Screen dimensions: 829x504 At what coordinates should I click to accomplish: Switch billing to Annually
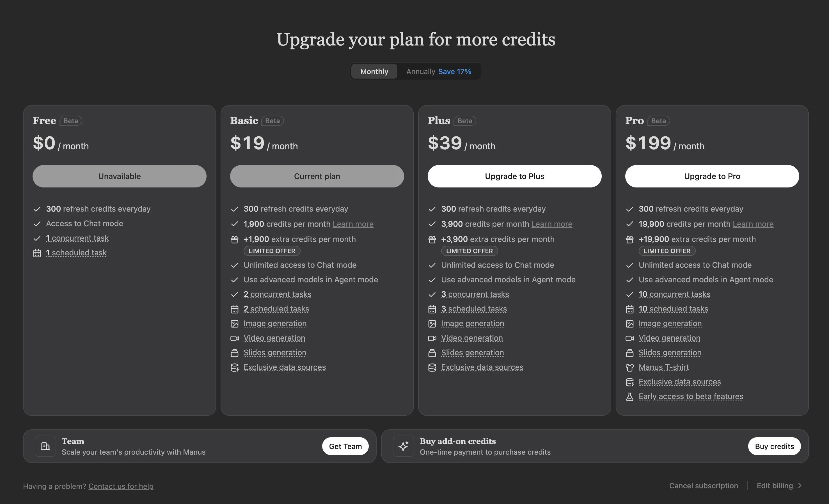(x=438, y=71)
